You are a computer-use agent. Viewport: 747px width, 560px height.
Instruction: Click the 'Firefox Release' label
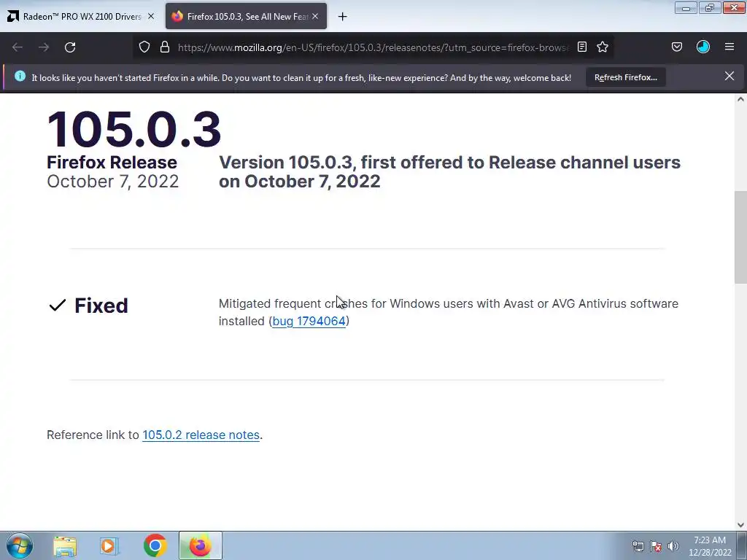(x=112, y=163)
